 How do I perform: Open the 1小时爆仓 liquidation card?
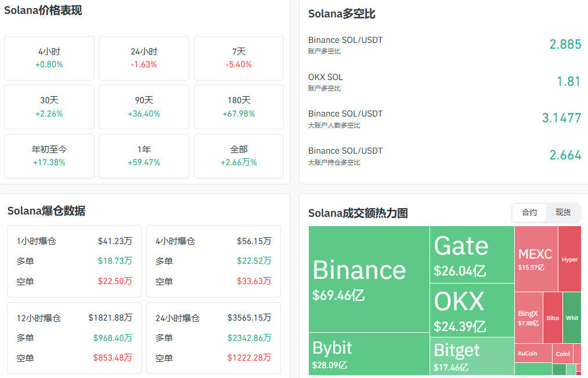click(74, 261)
